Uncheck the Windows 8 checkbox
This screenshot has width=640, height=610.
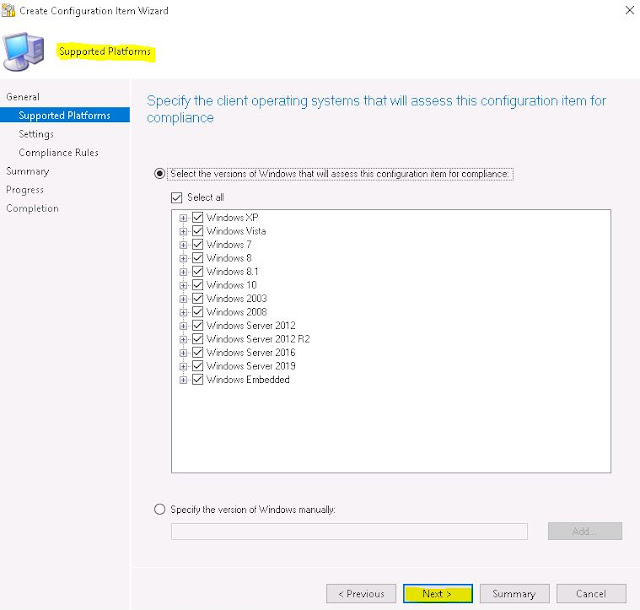coord(198,258)
